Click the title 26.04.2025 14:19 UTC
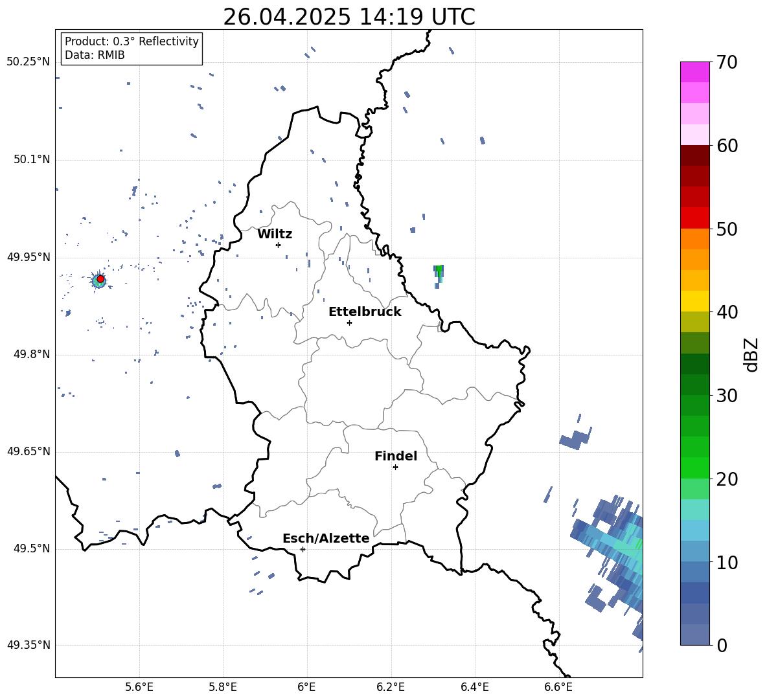767x700 pixels. tap(349, 17)
